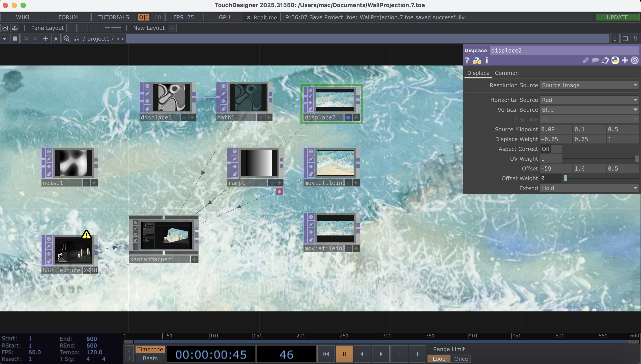This screenshot has width=641, height=364.
Task: Open the network search icon
Action: tap(66, 39)
